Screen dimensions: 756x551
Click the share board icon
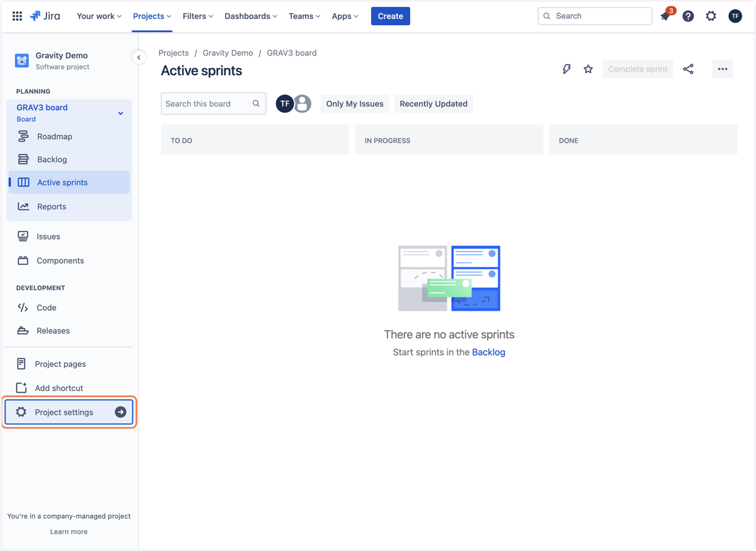coord(688,69)
